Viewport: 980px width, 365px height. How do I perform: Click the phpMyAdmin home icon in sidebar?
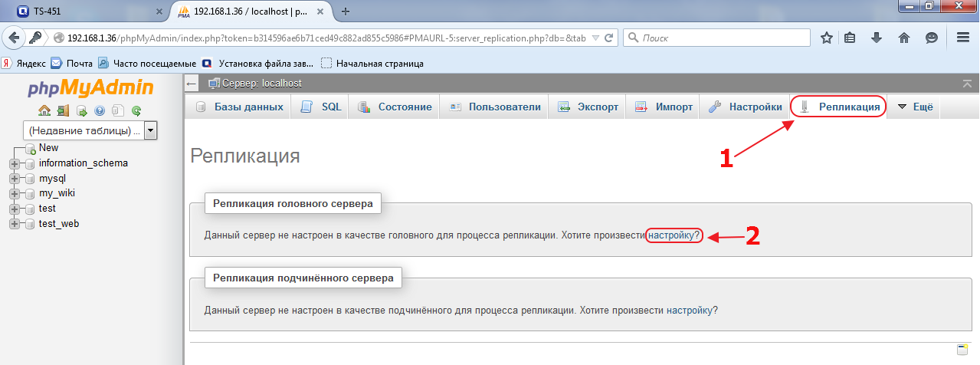point(44,110)
